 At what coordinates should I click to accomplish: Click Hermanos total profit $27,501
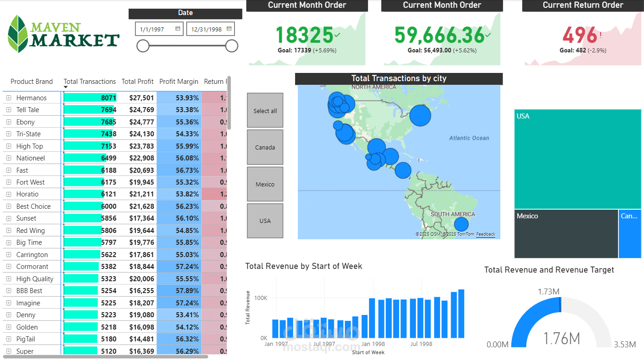142,98
